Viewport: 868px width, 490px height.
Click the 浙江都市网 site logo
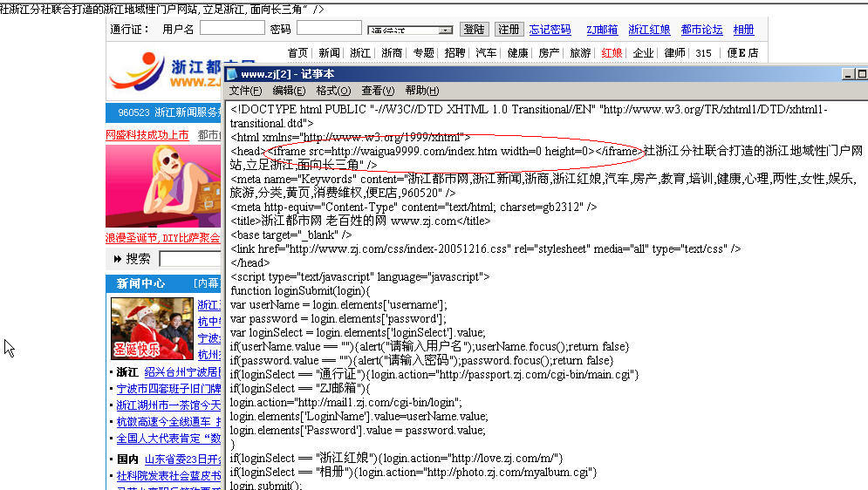tap(166, 71)
